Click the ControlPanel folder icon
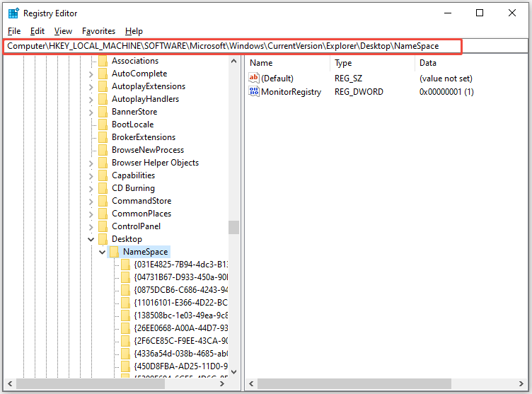Viewport: 532px width, 394px height. [x=103, y=226]
